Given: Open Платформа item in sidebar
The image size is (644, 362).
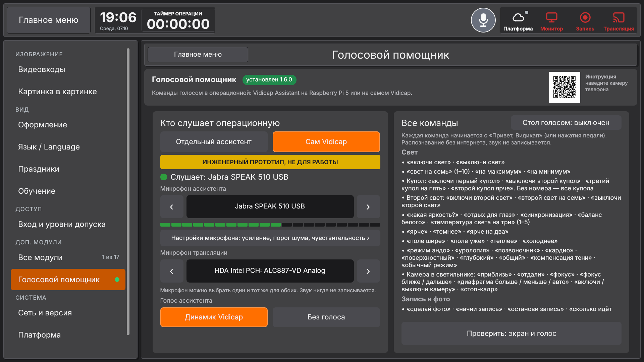Looking at the screenshot, I should pos(68,335).
